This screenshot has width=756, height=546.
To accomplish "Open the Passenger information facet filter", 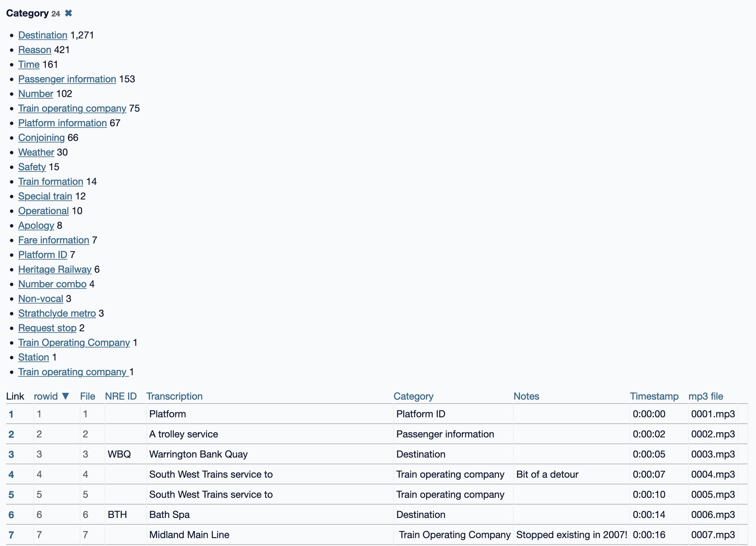I will pos(67,79).
